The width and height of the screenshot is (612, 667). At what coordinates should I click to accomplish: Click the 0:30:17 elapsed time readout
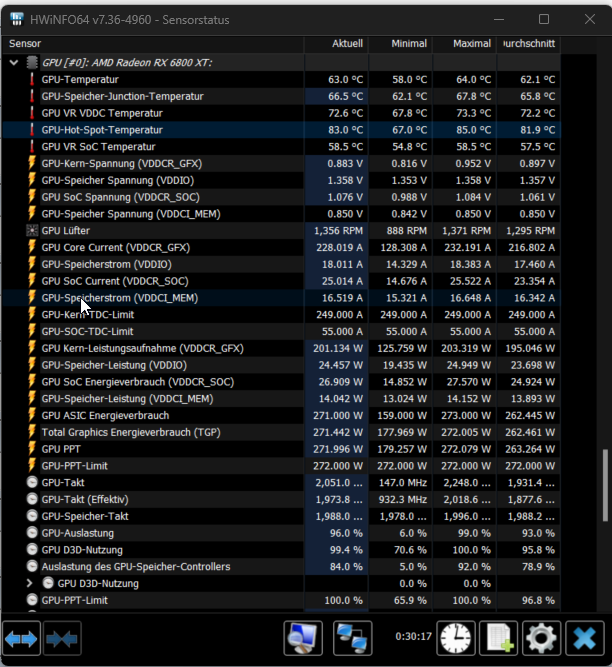click(x=413, y=636)
